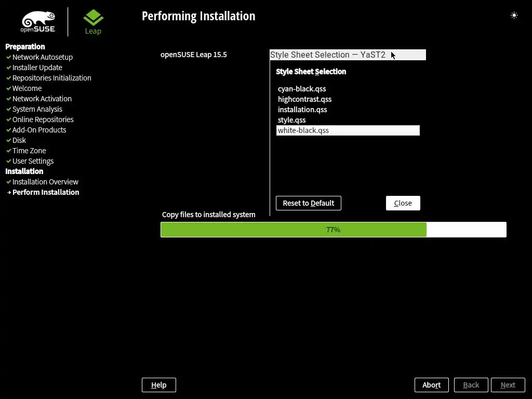Select white-black.qss style sheet
Screen dimensions: 532x399
348,130
